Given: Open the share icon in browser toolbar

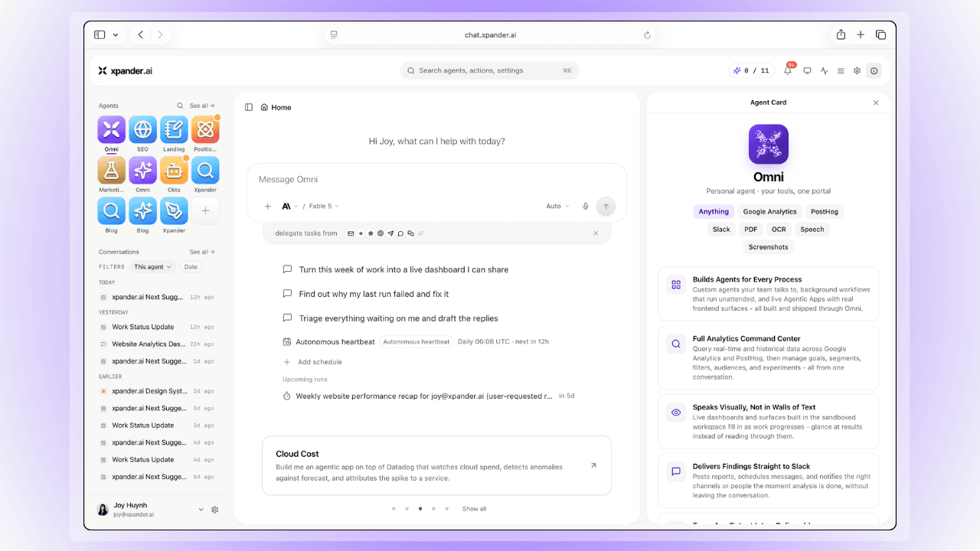Looking at the screenshot, I should coord(841,34).
